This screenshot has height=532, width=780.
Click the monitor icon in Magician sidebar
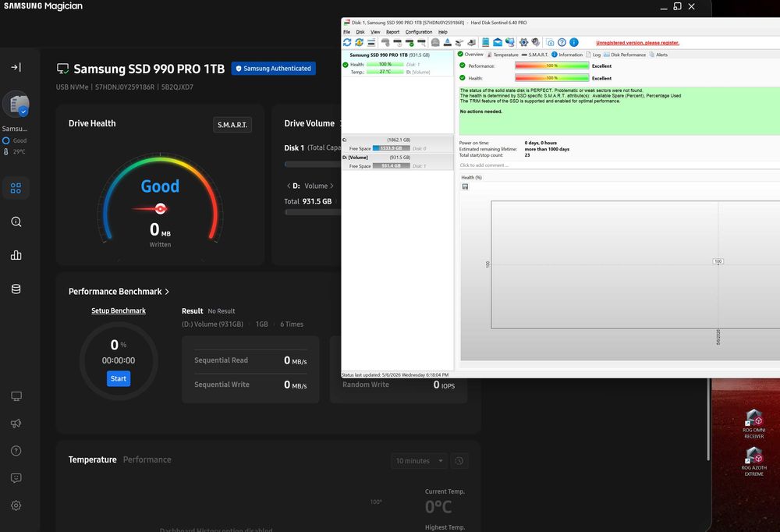coord(16,396)
